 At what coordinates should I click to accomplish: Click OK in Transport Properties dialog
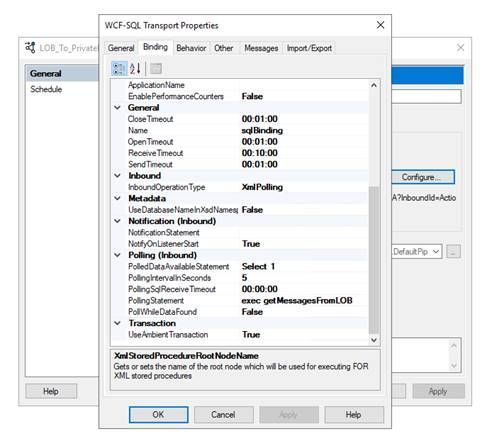pos(158,415)
